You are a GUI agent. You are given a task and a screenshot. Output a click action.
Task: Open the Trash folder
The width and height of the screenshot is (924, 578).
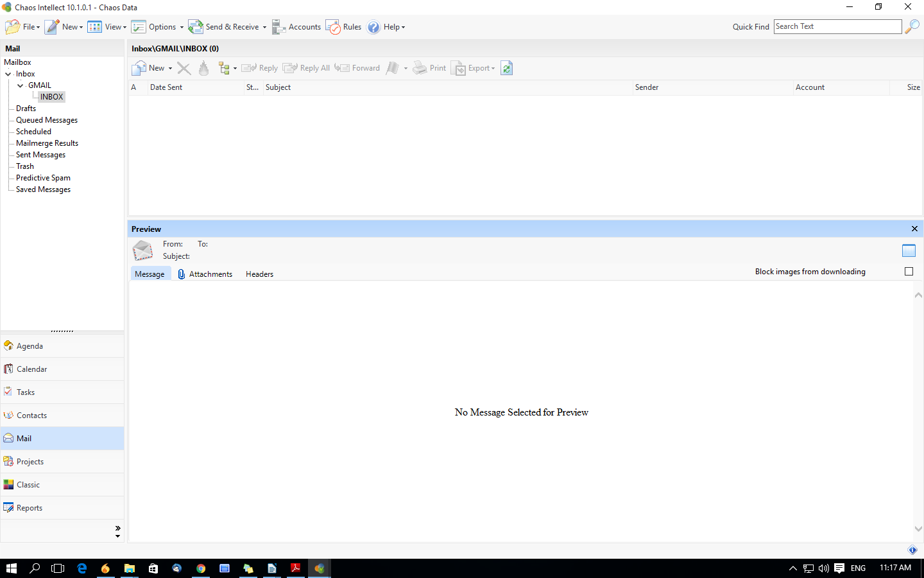(x=25, y=166)
